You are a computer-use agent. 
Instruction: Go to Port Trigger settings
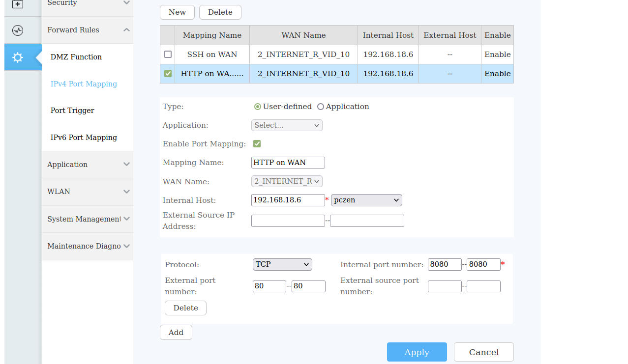(x=72, y=111)
